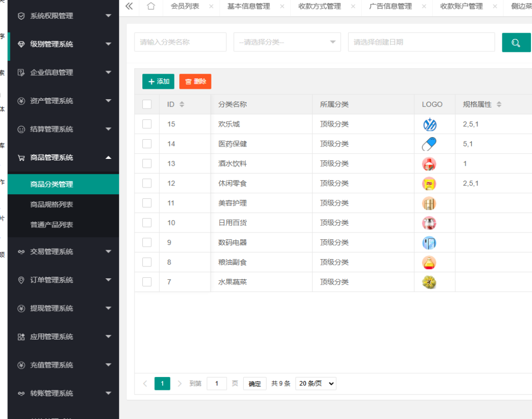Check the row checkbox for 水果蔬菜
The height and width of the screenshot is (419, 532).
click(147, 282)
